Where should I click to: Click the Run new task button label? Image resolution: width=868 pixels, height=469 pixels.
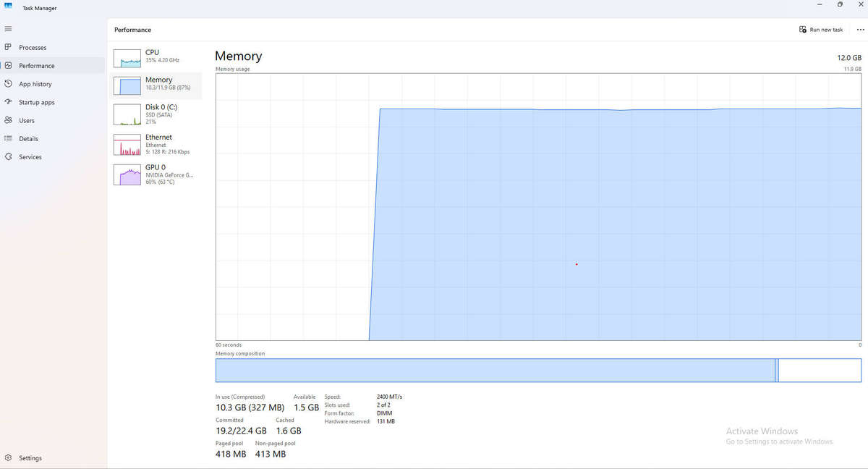(826, 30)
